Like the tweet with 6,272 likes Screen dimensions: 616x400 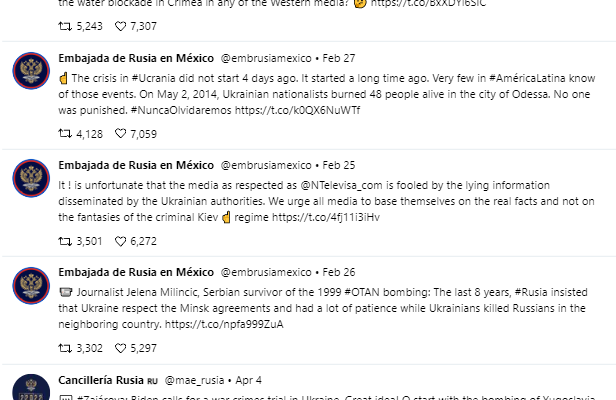(x=120, y=241)
